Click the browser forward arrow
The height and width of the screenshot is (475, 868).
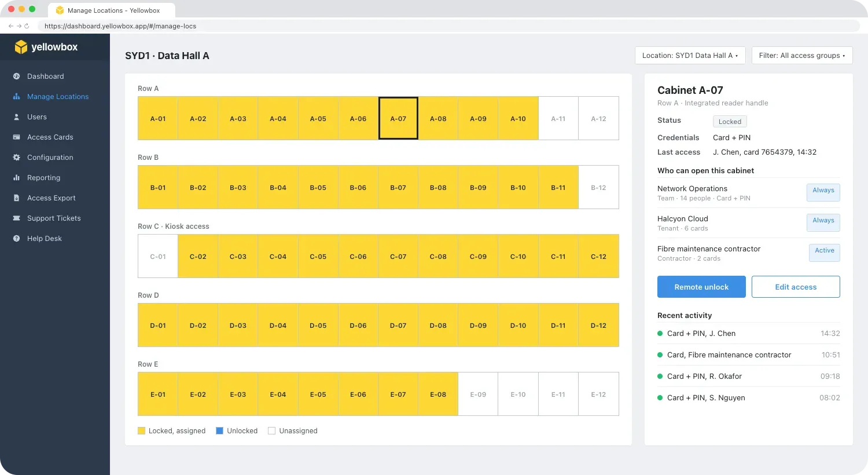(x=19, y=26)
